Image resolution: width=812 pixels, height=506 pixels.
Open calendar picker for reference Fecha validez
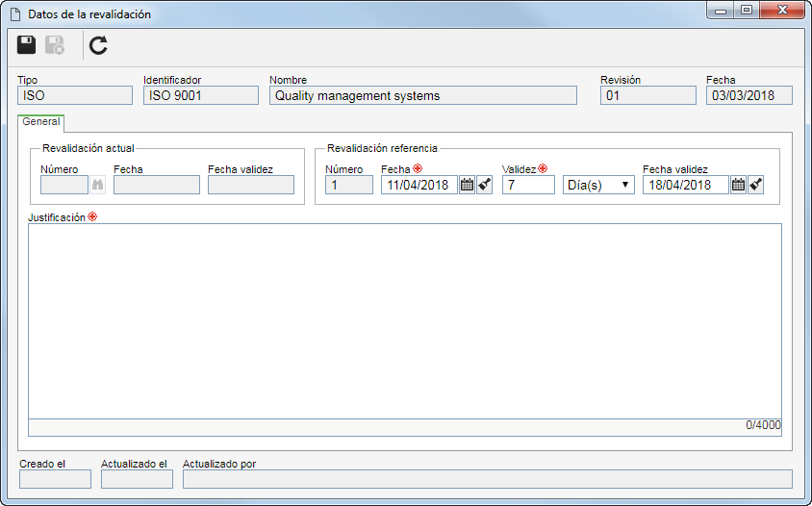739,185
